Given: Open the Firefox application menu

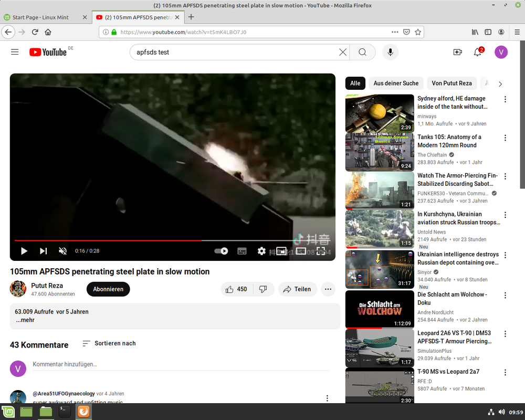Looking at the screenshot, I should (517, 32).
